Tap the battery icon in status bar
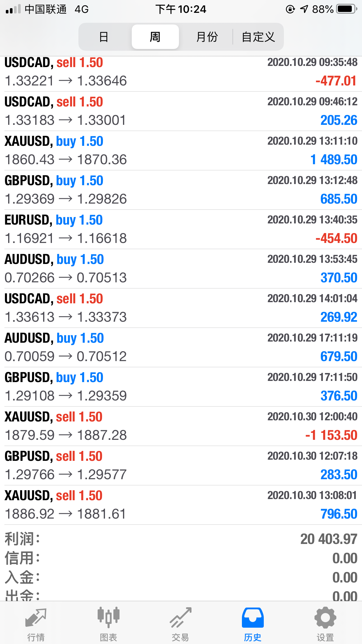The height and width of the screenshot is (644, 362). pyautogui.click(x=347, y=9)
